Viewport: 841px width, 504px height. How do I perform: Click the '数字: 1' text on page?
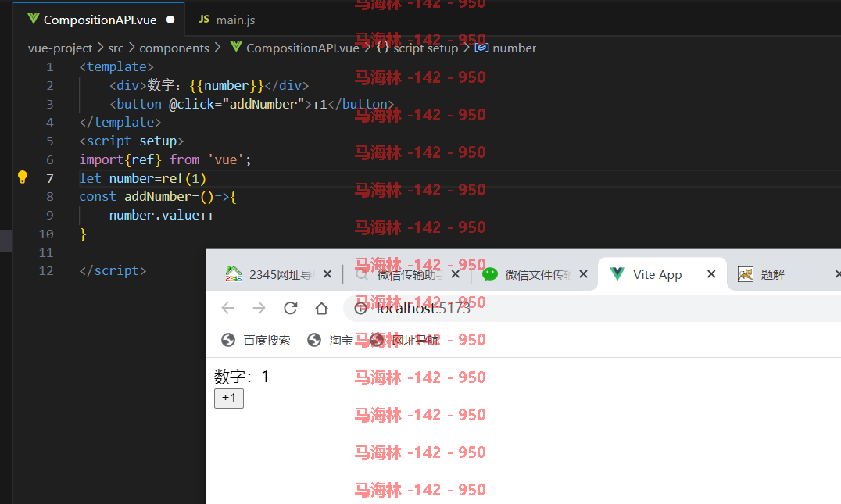(x=242, y=377)
